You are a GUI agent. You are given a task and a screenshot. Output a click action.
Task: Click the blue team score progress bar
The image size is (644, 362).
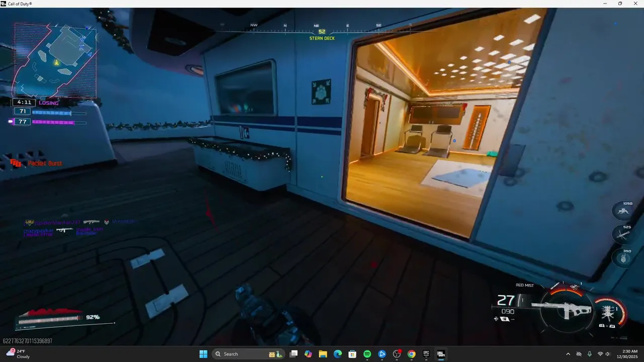point(59,113)
